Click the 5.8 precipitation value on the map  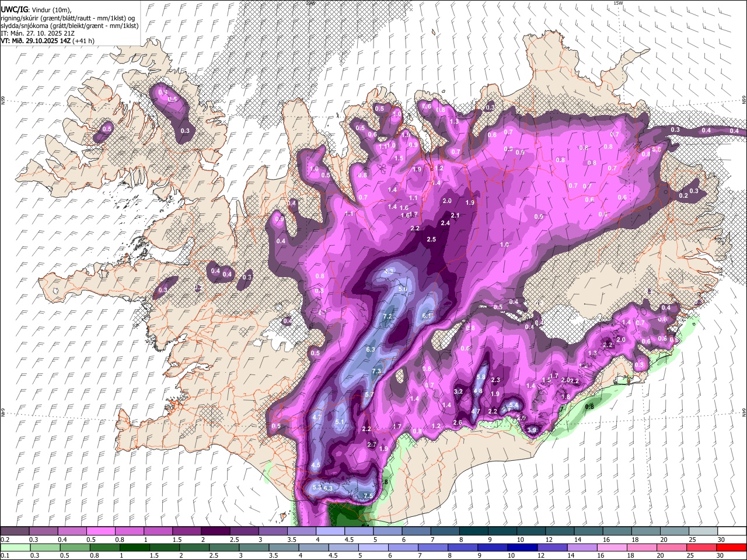pos(481,377)
